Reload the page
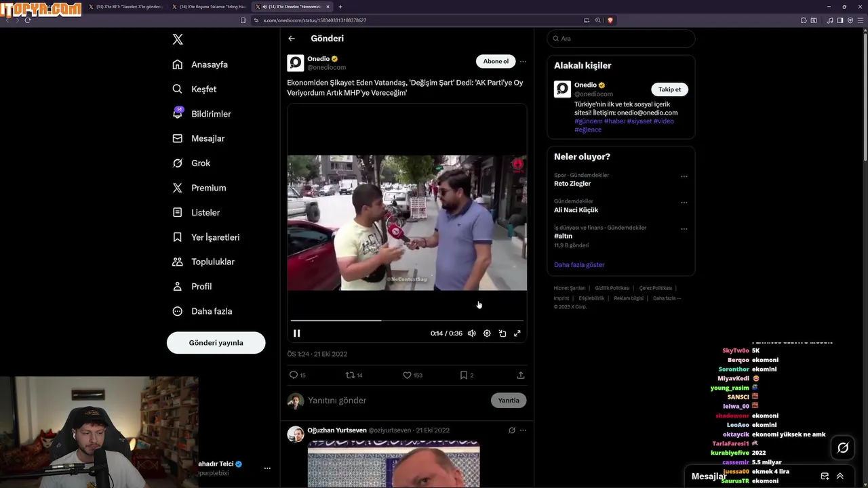 coord(27,20)
